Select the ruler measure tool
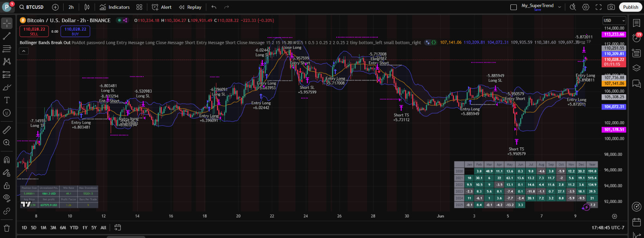 point(7,130)
